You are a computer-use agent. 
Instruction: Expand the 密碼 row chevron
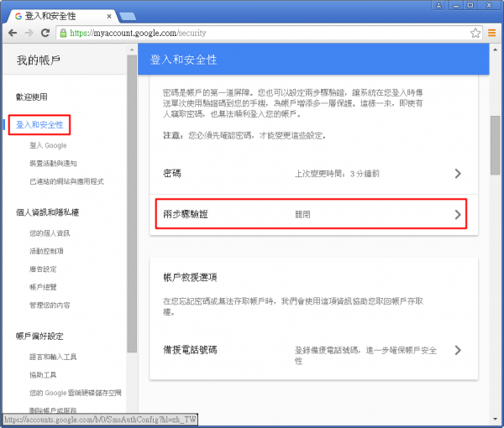pos(458,174)
